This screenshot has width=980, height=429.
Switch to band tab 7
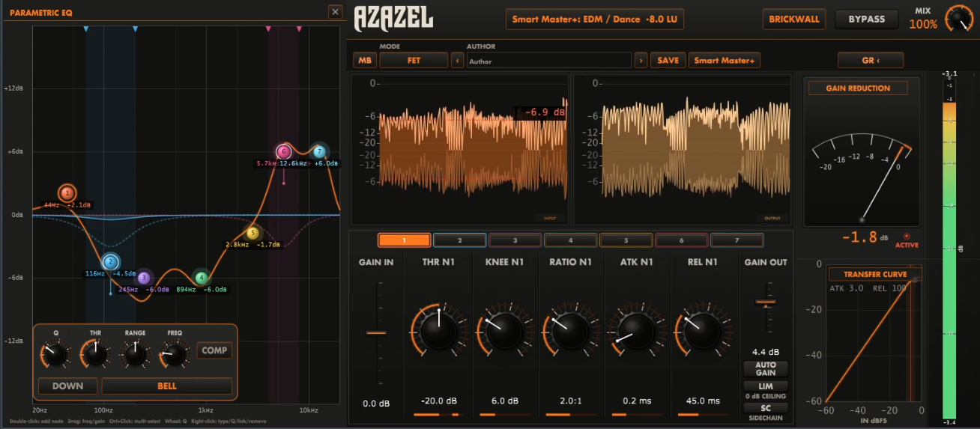pyautogui.click(x=737, y=240)
